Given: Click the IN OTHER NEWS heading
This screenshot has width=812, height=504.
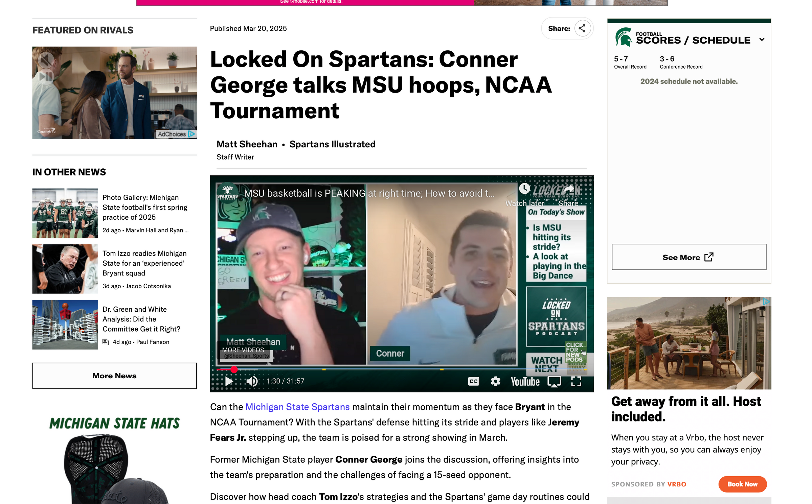Looking at the screenshot, I should (x=69, y=172).
